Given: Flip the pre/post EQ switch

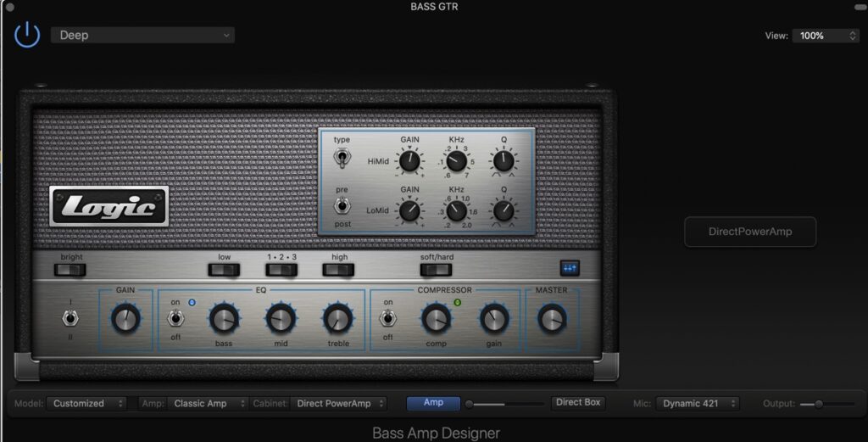Looking at the screenshot, I should click(342, 206).
